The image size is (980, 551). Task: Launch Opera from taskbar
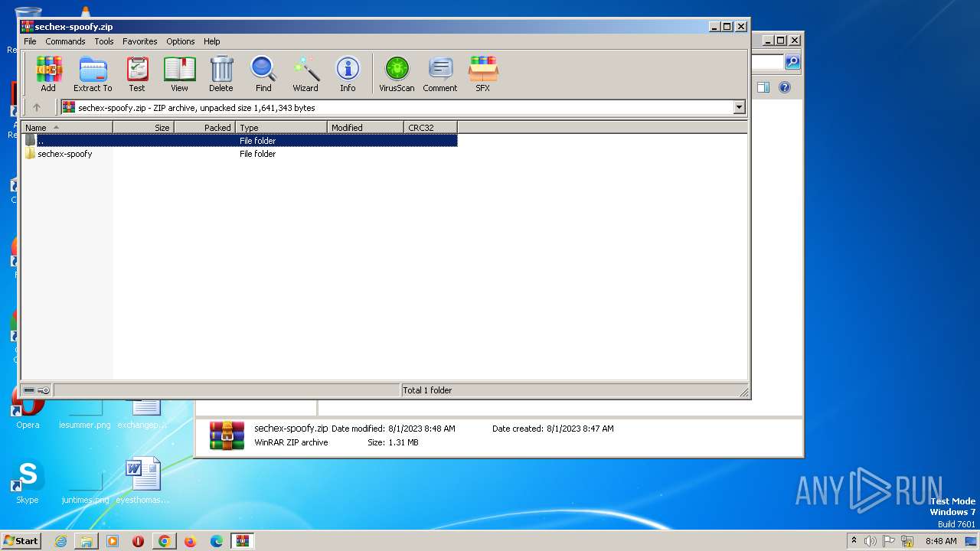point(139,541)
